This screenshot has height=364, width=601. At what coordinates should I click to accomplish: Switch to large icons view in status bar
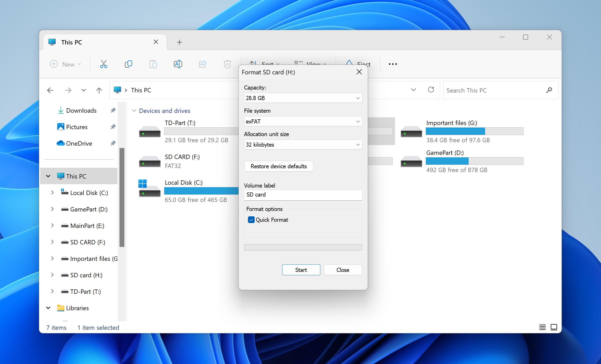pos(554,327)
